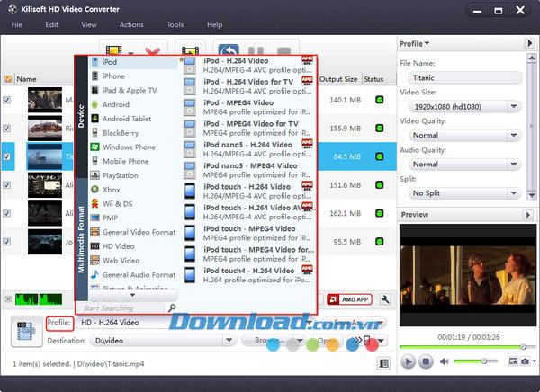Take a snapshot with the camera icon
The width and height of the screenshot is (540, 392).
(x=525, y=361)
